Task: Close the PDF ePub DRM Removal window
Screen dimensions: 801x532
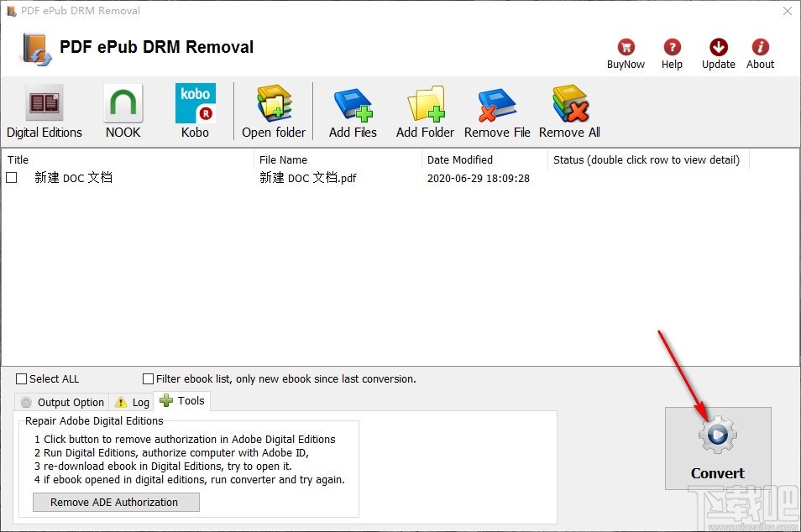Action: [x=788, y=11]
